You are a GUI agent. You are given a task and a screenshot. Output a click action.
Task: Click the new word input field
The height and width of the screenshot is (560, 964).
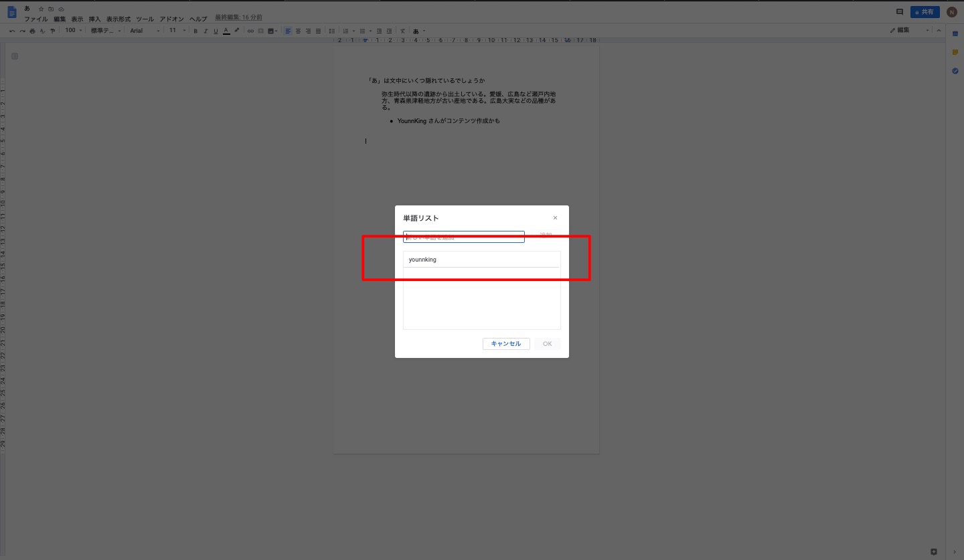[x=464, y=237]
